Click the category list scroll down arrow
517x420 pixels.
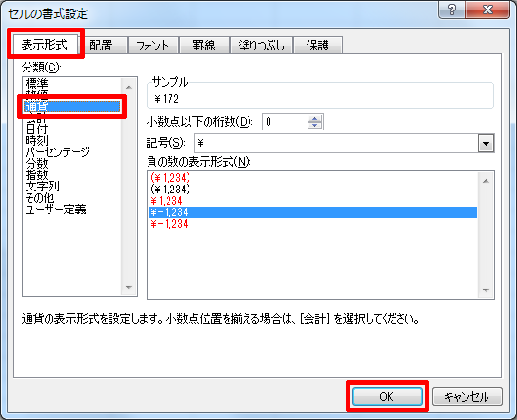coord(129,288)
